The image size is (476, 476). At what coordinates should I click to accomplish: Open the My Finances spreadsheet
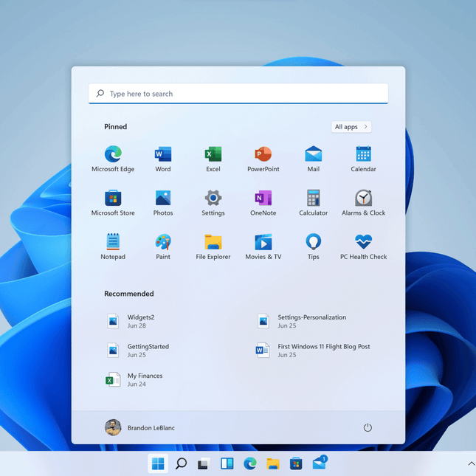pyautogui.click(x=134, y=379)
